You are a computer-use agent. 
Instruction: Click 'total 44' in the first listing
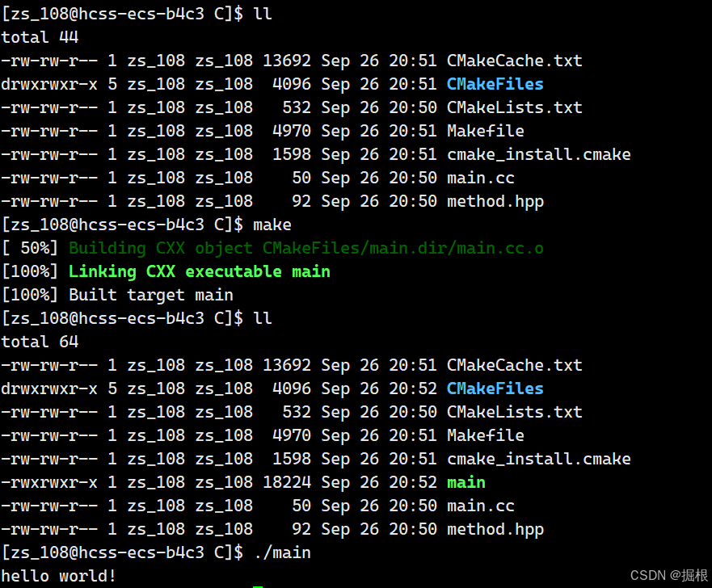coord(40,37)
